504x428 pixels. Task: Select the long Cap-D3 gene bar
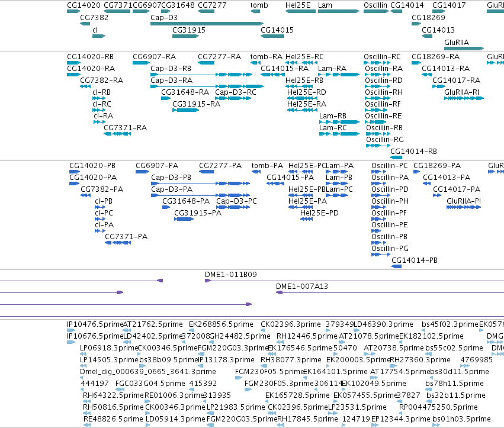point(207,24)
